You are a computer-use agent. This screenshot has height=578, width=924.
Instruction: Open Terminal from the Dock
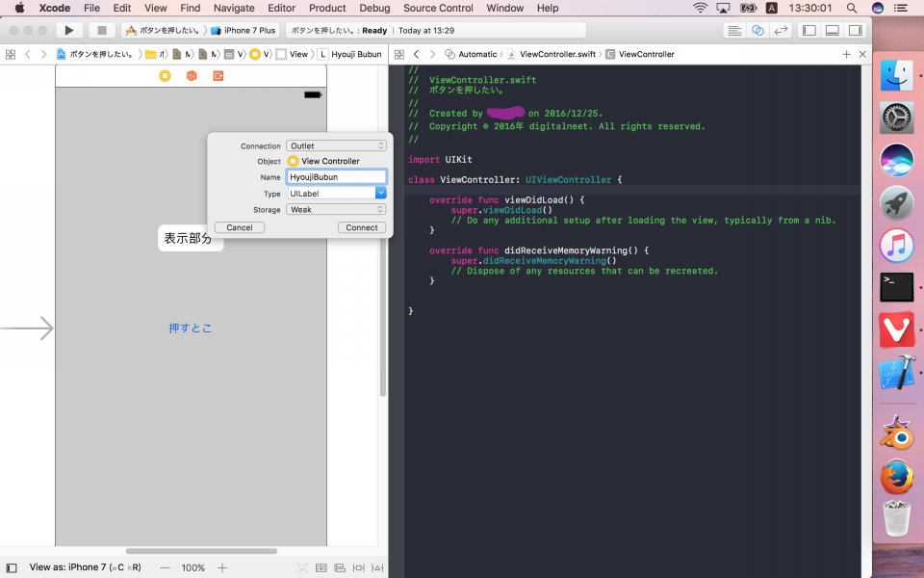[896, 287]
